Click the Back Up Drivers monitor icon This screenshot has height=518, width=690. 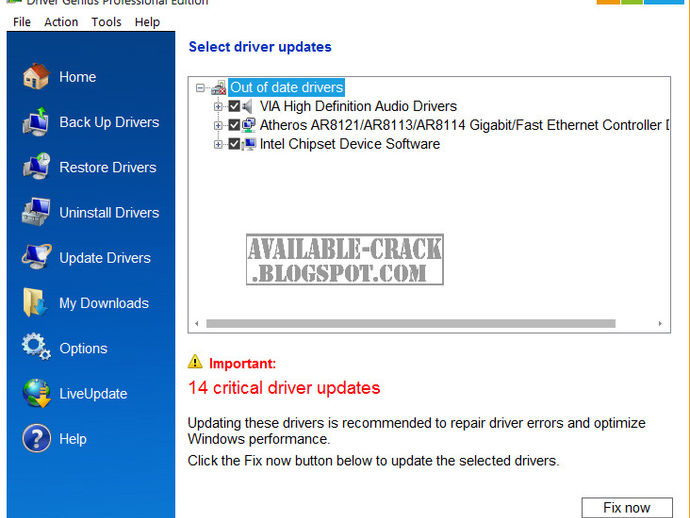coord(36,122)
